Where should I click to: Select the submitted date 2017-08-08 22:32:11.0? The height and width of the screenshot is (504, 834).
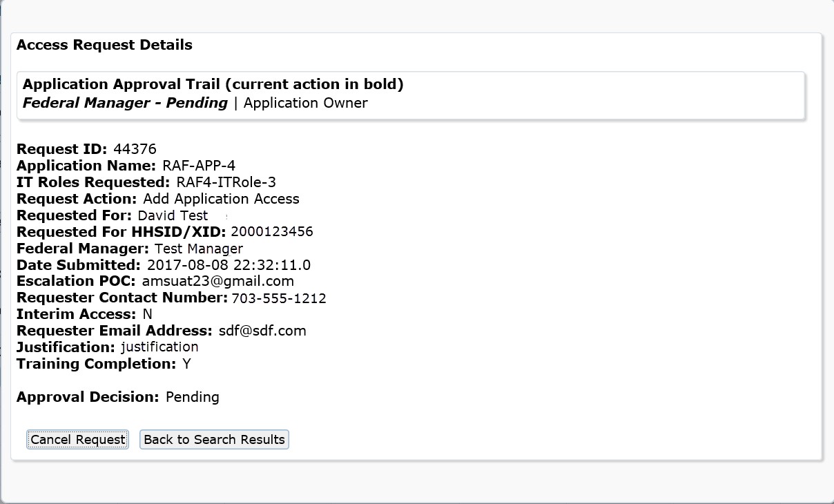pos(229,265)
